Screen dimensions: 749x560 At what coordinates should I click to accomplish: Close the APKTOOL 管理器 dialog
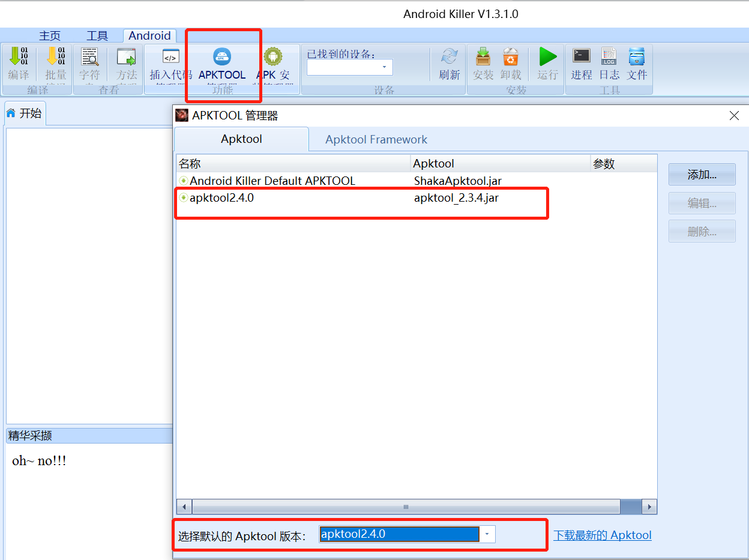pyautogui.click(x=734, y=116)
